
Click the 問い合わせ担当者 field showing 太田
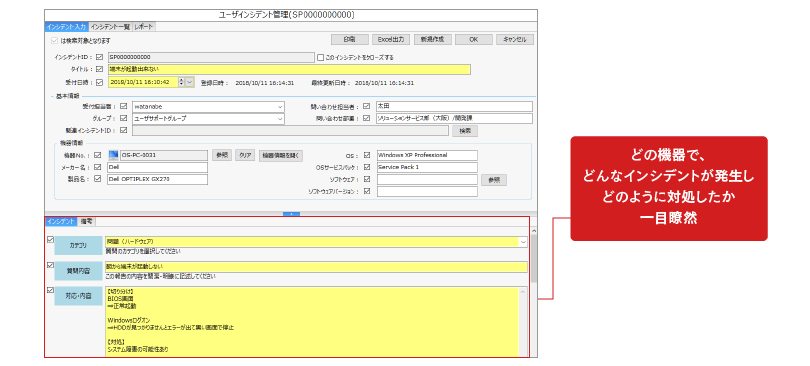[x=454, y=106]
